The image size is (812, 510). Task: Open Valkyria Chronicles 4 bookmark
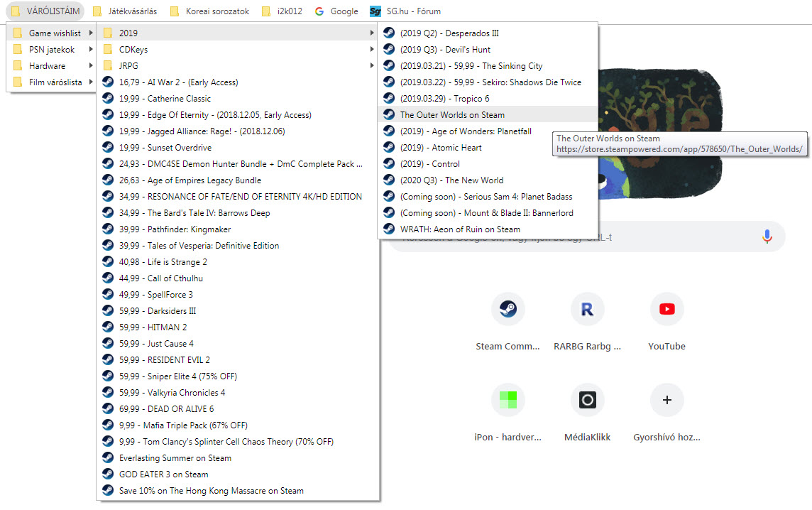(x=238, y=392)
